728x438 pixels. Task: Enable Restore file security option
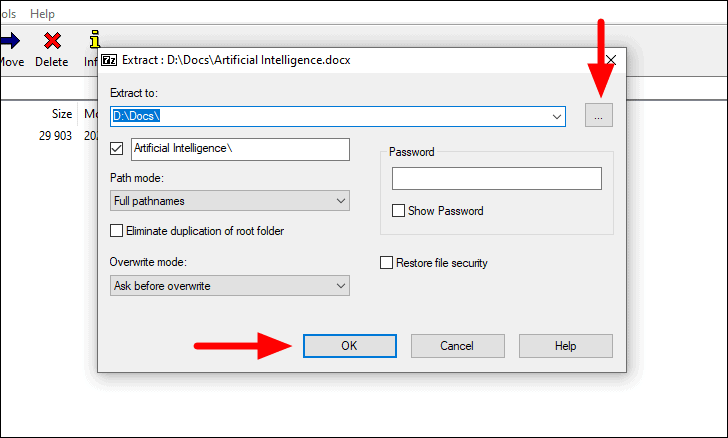(386, 262)
